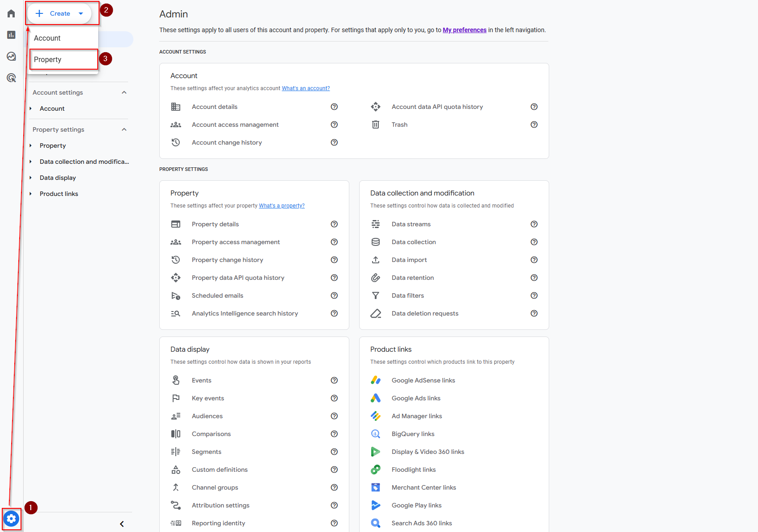The width and height of the screenshot is (758, 532).
Task: Open the Comparisons settings
Action: tap(211, 434)
